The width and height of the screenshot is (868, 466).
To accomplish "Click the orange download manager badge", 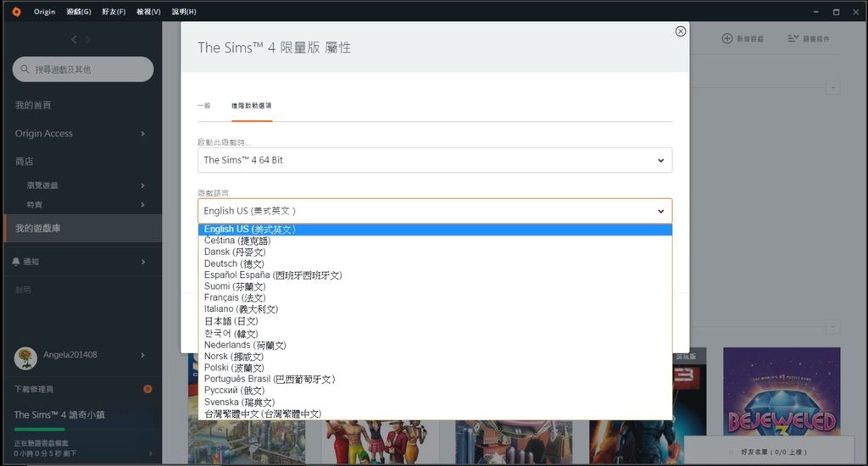I will coord(147,389).
